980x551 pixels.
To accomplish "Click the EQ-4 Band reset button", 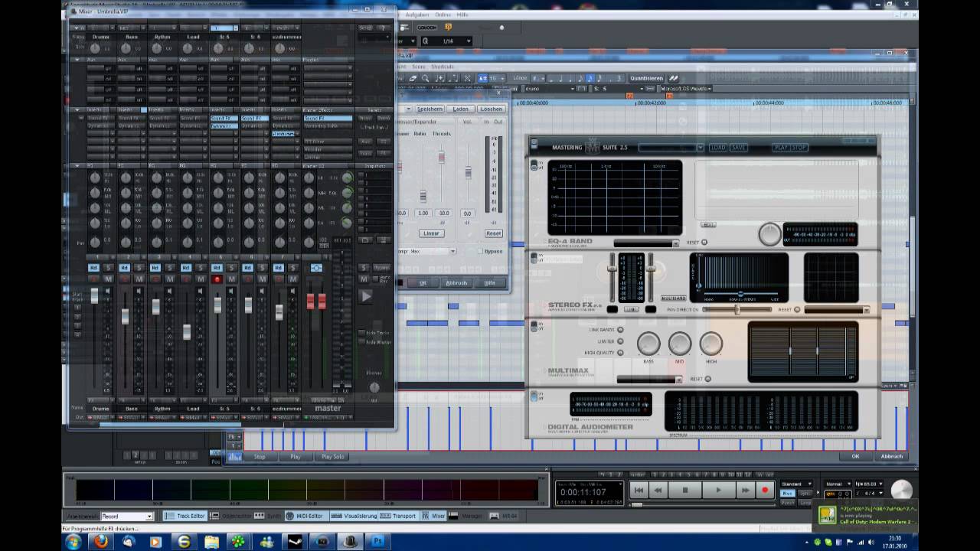I will (704, 243).
